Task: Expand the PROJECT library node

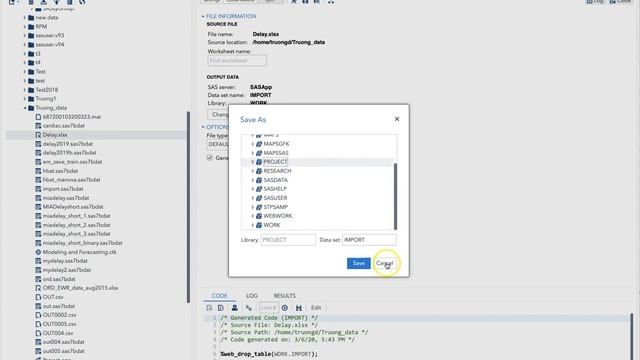Action: (253, 162)
